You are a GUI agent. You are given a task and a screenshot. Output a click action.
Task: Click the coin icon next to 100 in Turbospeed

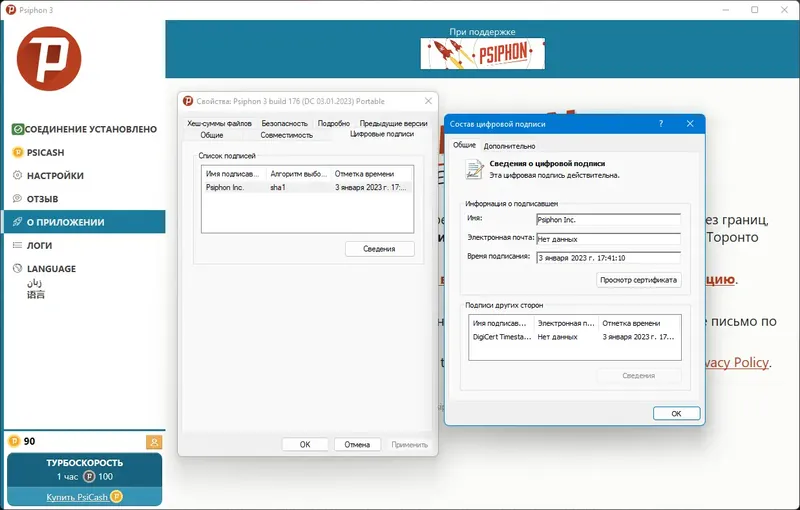[89, 477]
